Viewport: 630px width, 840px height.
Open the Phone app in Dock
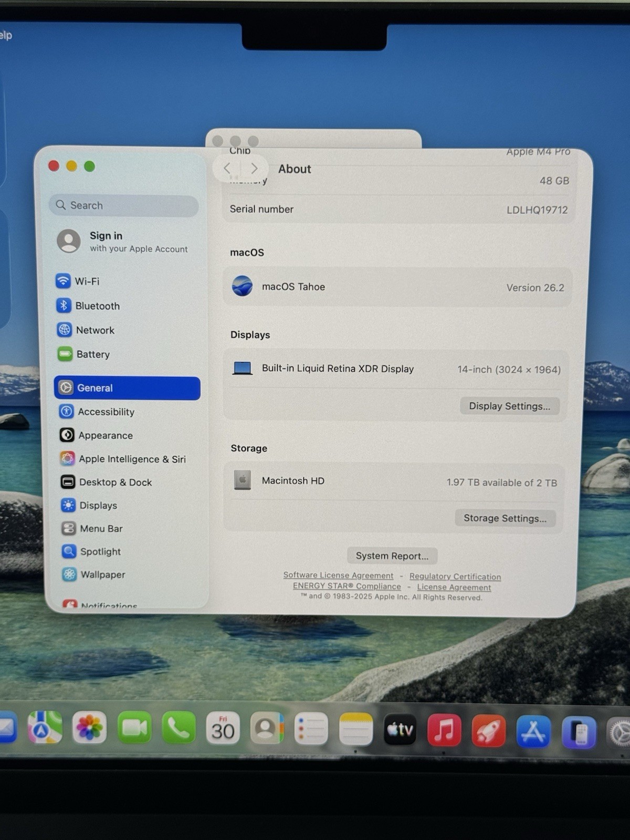178,728
